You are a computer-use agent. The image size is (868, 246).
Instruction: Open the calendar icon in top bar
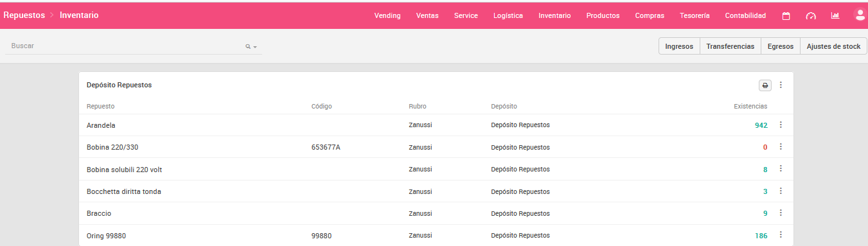coord(786,15)
